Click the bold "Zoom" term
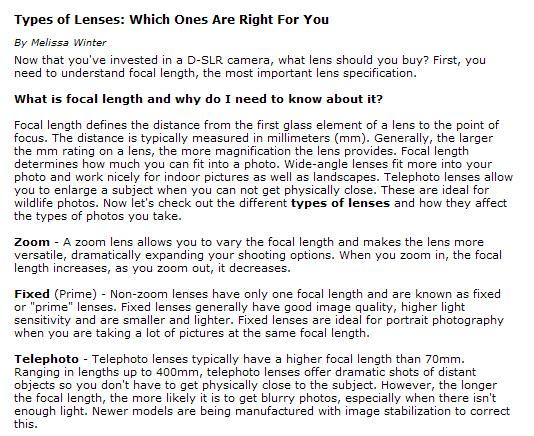 [32, 242]
